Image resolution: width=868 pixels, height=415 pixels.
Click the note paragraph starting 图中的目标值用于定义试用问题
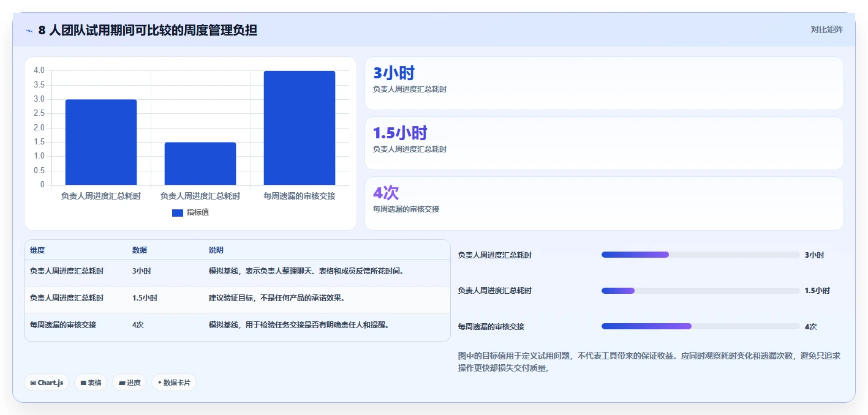point(649,362)
